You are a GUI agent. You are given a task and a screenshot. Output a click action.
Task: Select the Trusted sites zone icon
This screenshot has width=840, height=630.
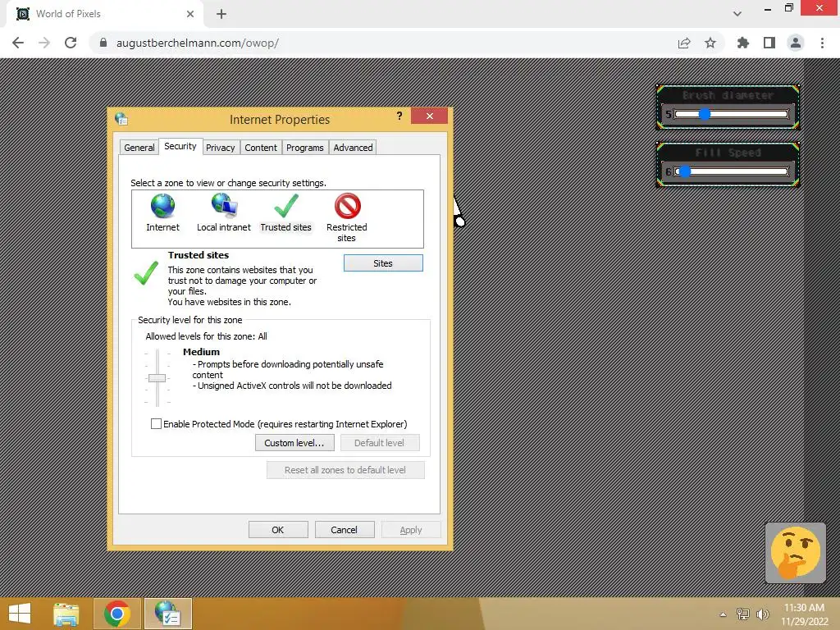286,206
